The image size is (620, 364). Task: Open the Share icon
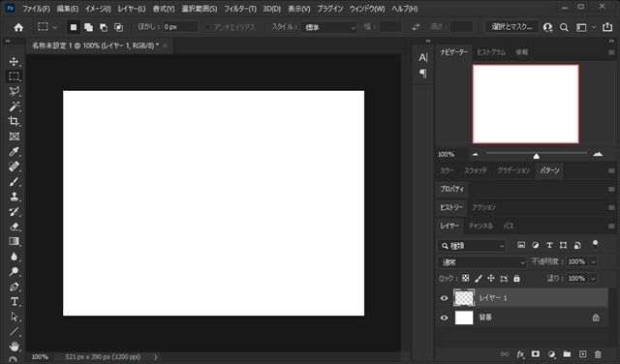[607, 27]
